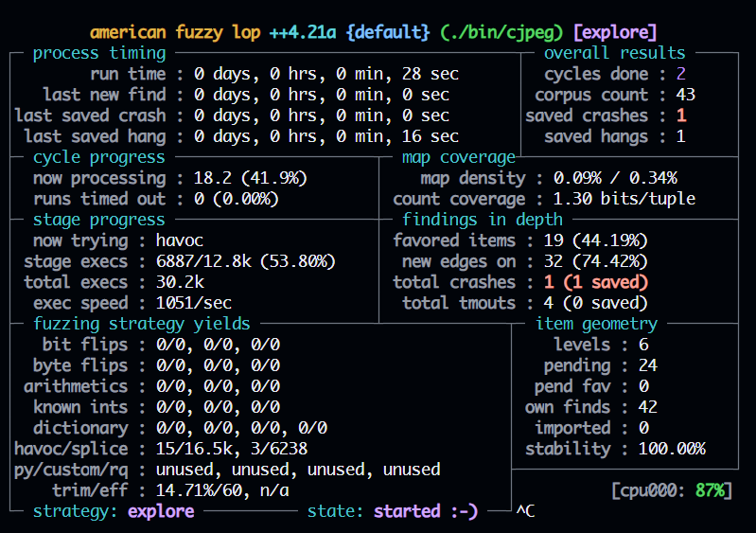Click the 'saved hangs' row label

pyautogui.click(x=596, y=136)
